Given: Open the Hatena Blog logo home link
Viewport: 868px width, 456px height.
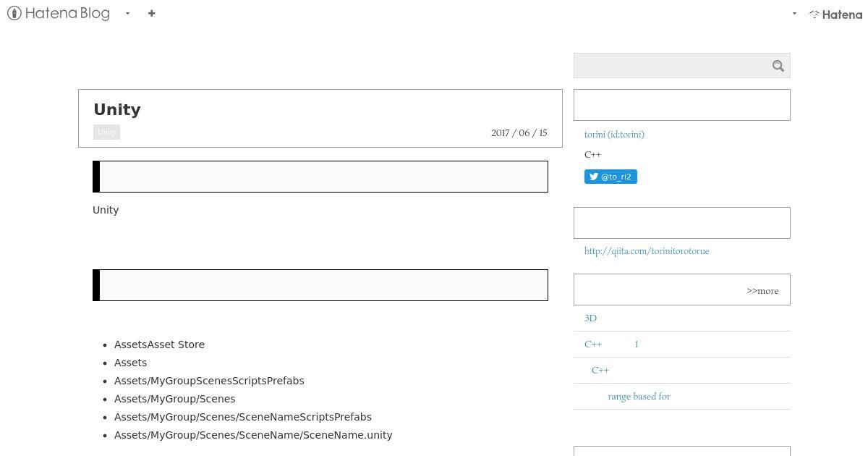Looking at the screenshot, I should point(59,13).
